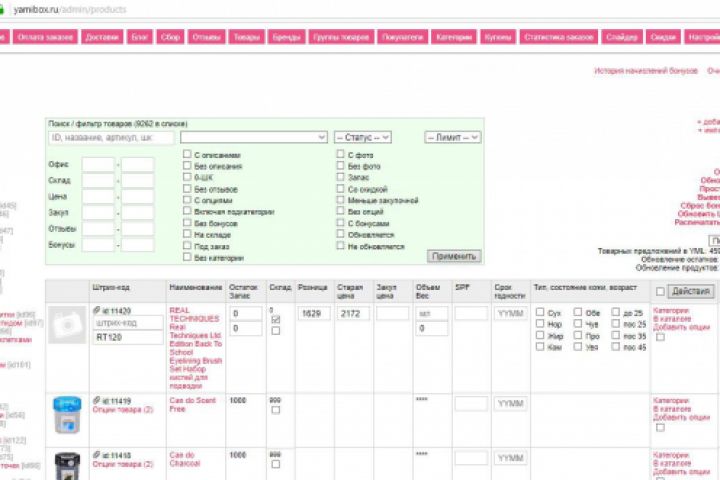The image size is (720, 480).
Task: Open the 'Бренды' menu tab
Action: tap(287, 37)
